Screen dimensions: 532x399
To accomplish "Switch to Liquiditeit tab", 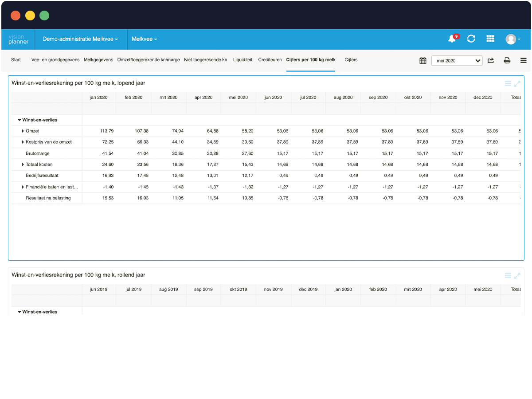I will pos(243,59).
